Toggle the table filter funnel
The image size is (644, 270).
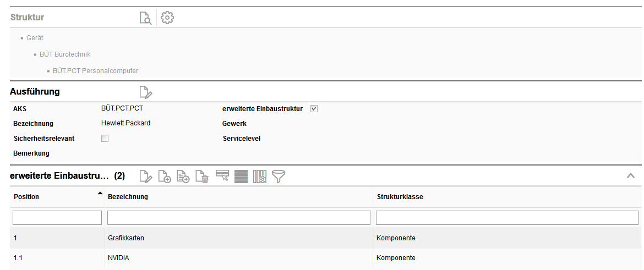pyautogui.click(x=279, y=177)
